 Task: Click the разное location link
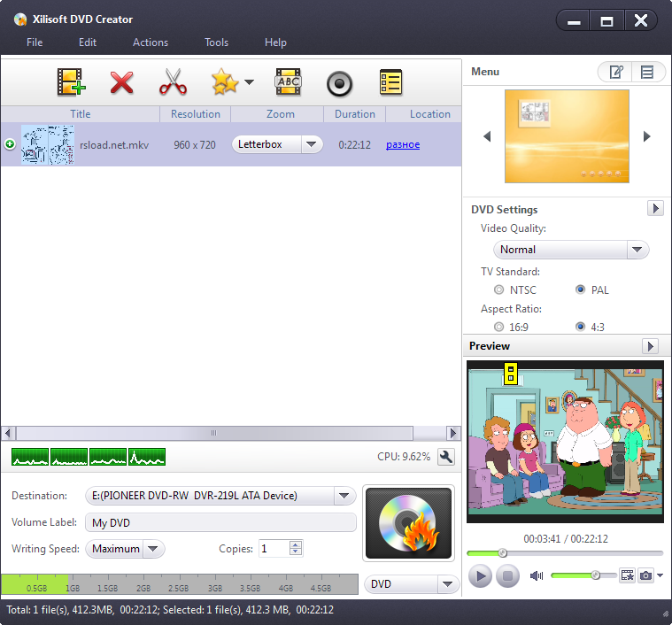pyautogui.click(x=403, y=145)
